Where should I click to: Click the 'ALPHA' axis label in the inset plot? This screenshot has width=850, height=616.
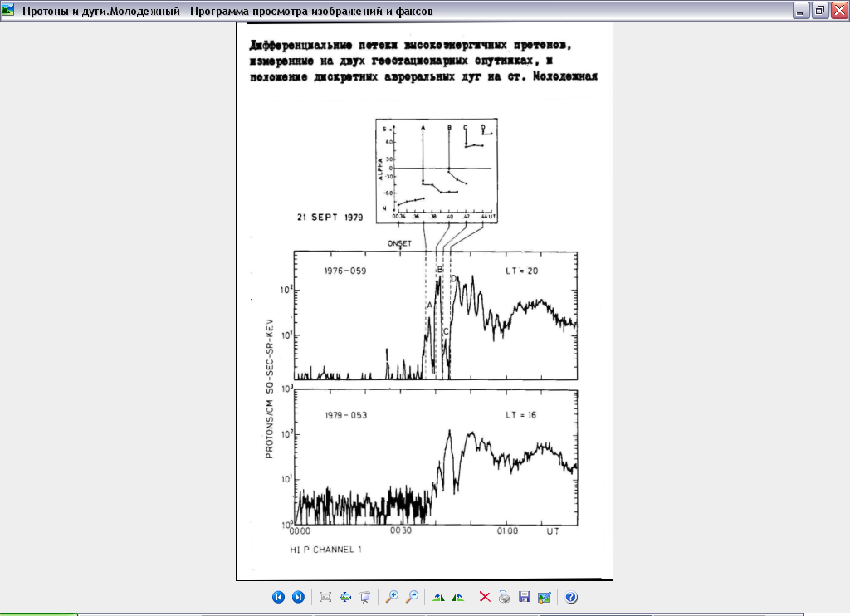pos(380,169)
